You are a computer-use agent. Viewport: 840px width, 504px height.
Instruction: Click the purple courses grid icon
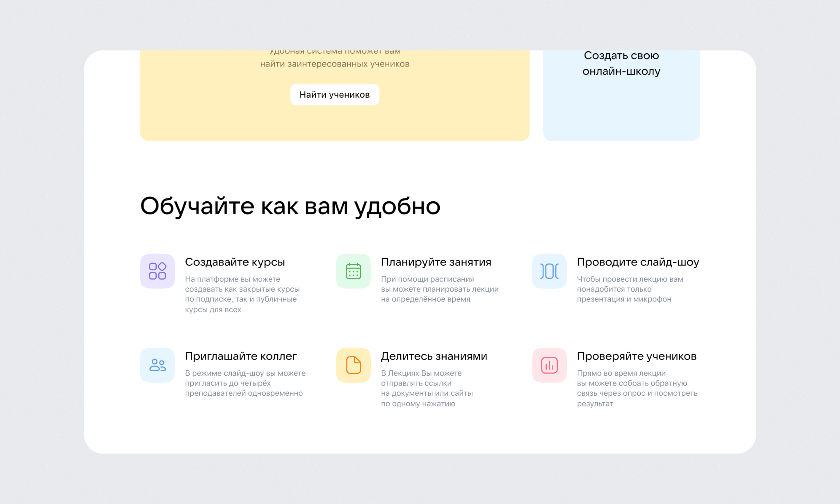pyautogui.click(x=157, y=271)
